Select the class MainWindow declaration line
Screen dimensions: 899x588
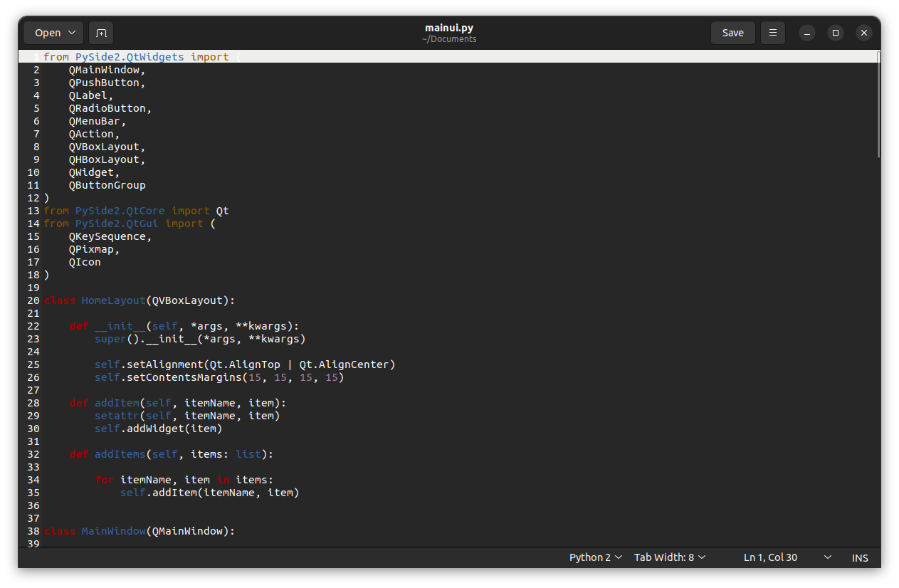tap(140, 531)
